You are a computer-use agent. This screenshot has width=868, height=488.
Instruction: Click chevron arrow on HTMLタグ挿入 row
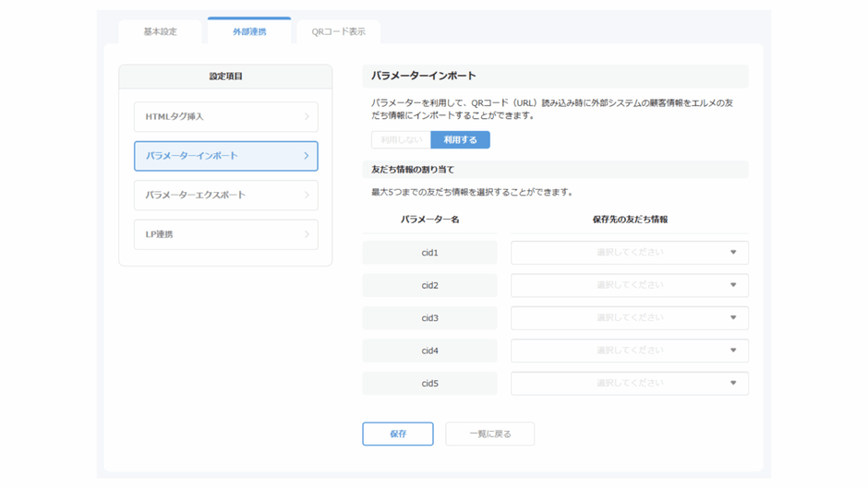coord(307,117)
